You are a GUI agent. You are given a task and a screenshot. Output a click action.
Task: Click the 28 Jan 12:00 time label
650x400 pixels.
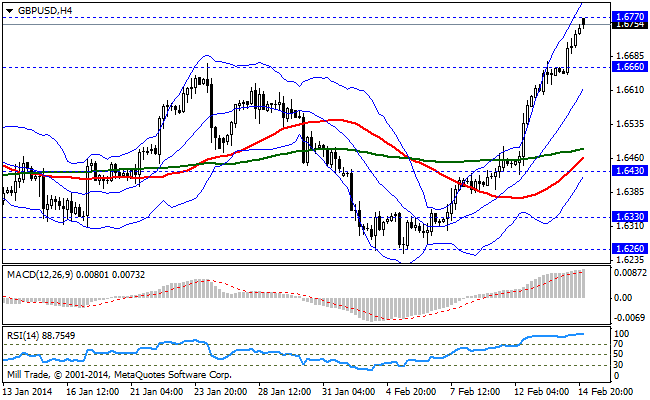point(285,392)
